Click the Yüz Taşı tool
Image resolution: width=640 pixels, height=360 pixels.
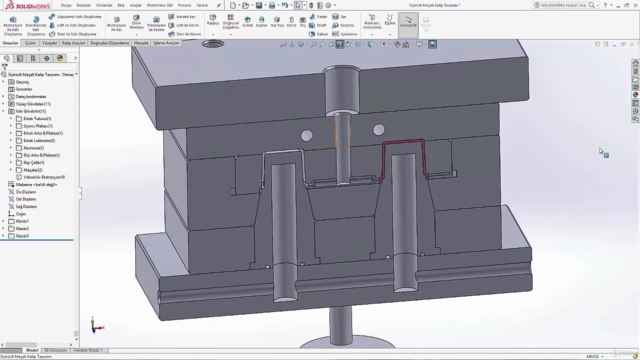coord(277,22)
